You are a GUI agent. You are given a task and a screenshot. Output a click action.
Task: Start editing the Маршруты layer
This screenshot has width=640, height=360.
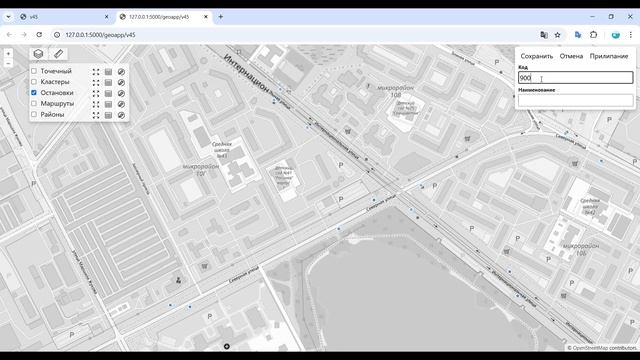(x=121, y=104)
